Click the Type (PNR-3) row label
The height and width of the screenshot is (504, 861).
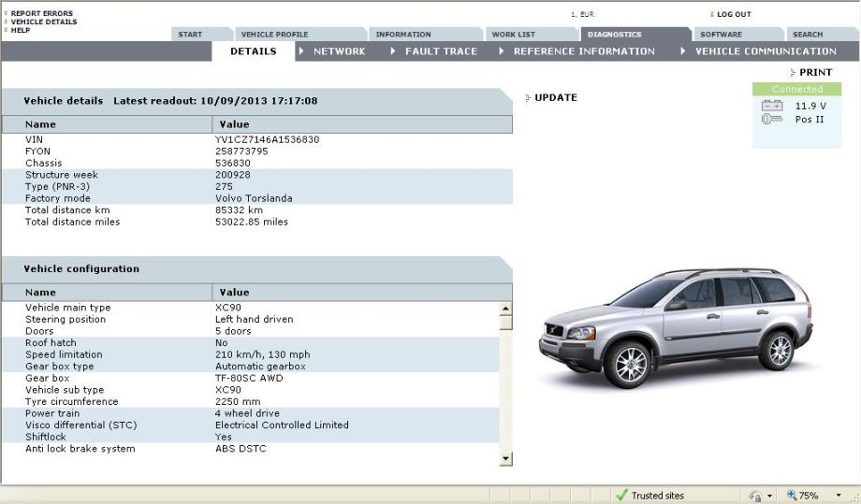(57, 186)
